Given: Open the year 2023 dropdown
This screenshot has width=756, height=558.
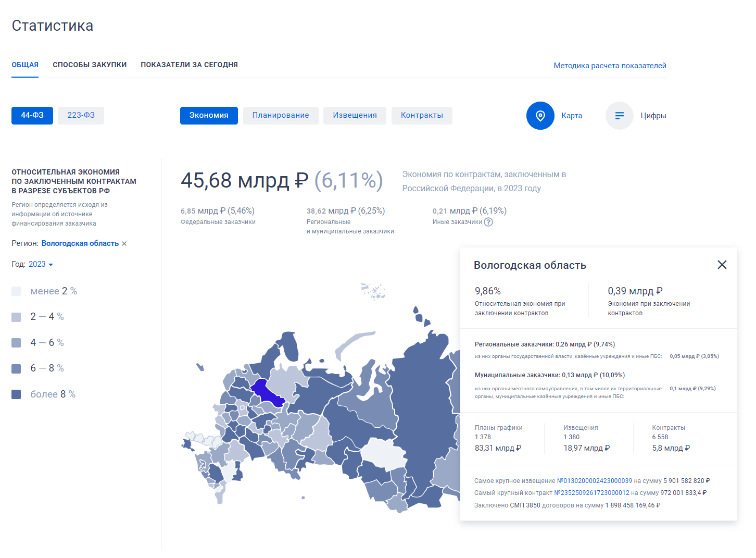Looking at the screenshot, I should (41, 264).
